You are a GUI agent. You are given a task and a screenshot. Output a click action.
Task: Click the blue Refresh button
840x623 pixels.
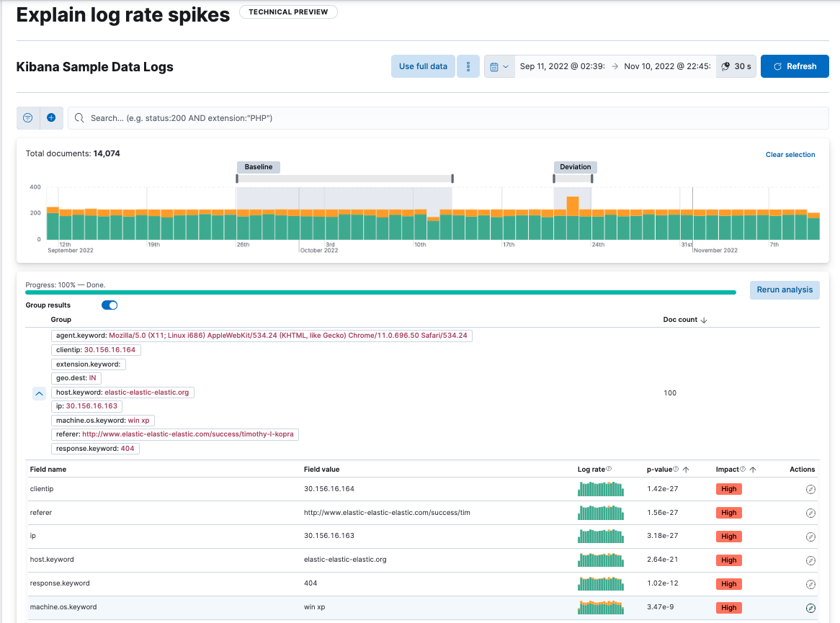[x=795, y=66]
